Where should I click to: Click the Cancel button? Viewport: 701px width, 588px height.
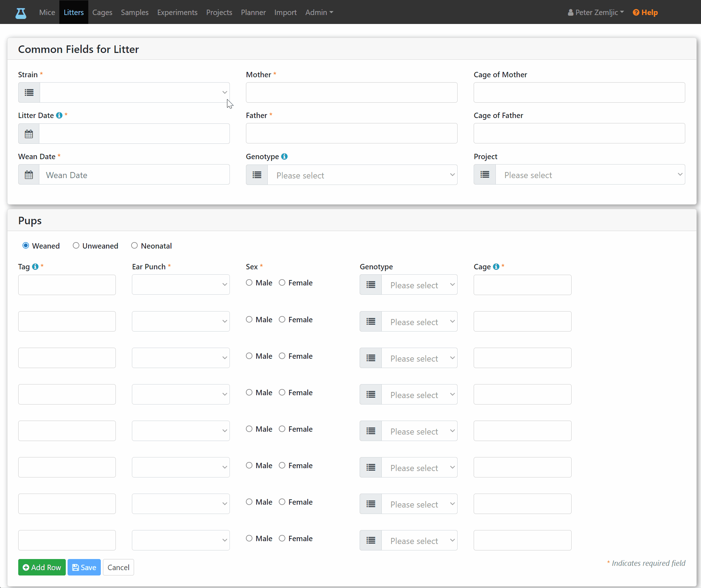[118, 567]
